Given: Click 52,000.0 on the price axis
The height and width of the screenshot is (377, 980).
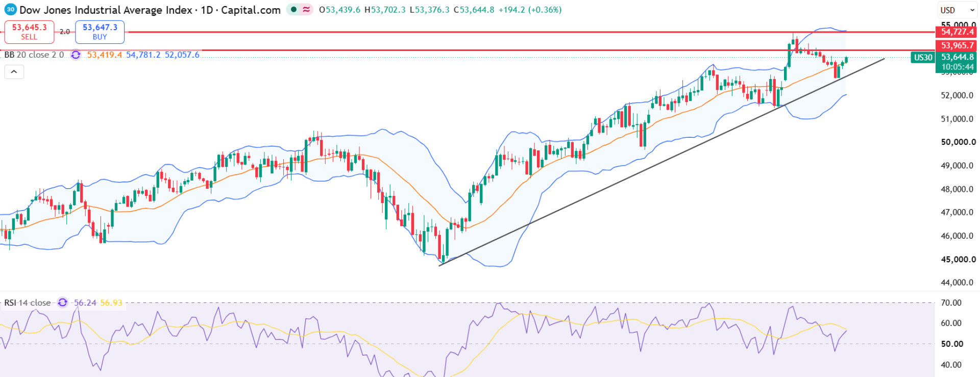Looking at the screenshot, I should click(x=957, y=95).
